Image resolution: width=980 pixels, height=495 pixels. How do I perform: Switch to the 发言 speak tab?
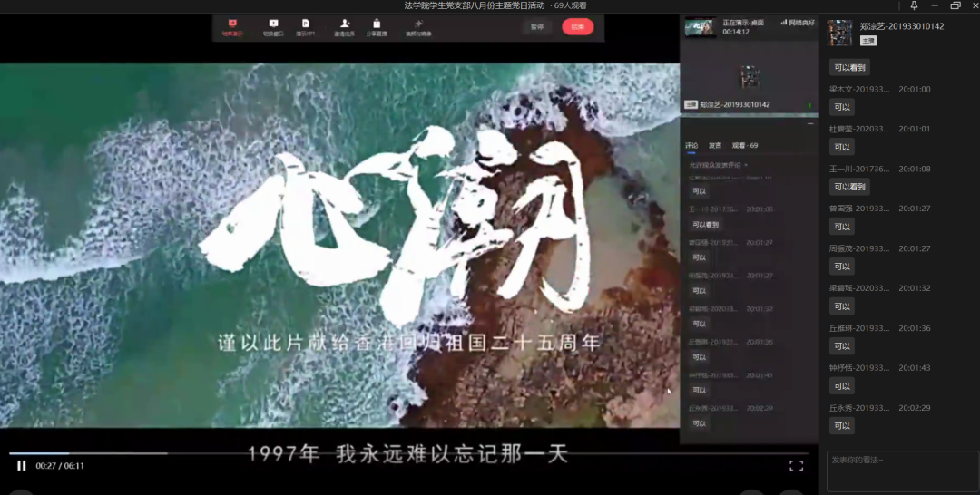[x=714, y=145]
